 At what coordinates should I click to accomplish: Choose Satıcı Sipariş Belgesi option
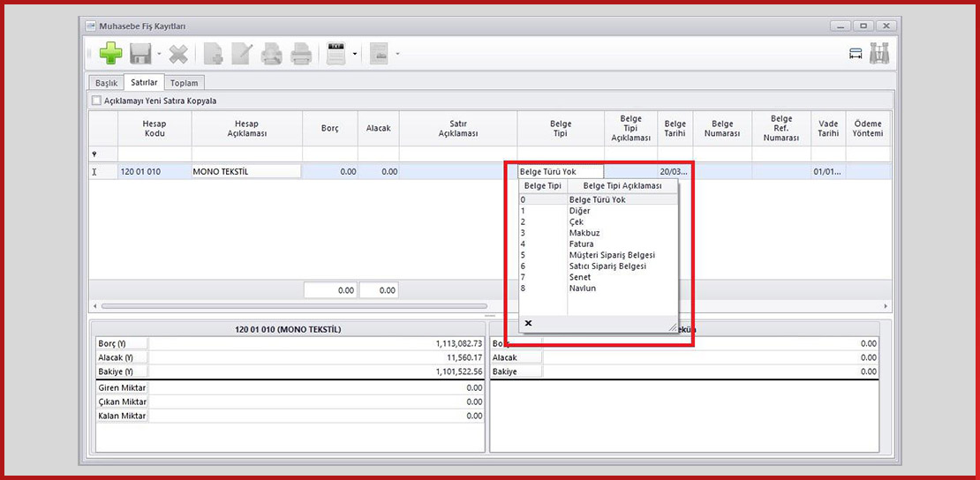(598, 266)
